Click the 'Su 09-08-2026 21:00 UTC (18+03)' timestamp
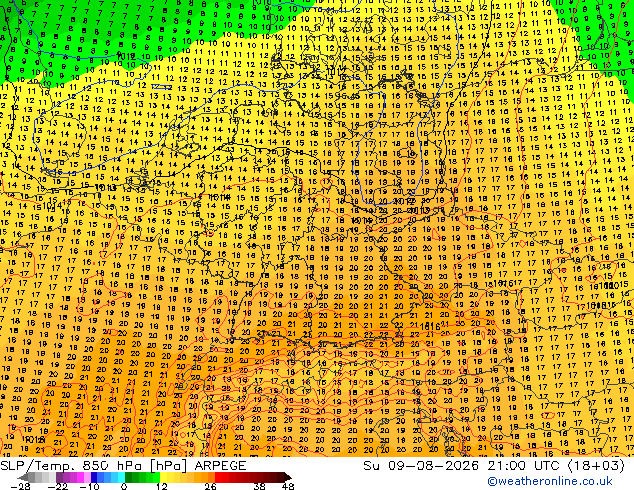This screenshot has width=634, height=490. (494, 465)
